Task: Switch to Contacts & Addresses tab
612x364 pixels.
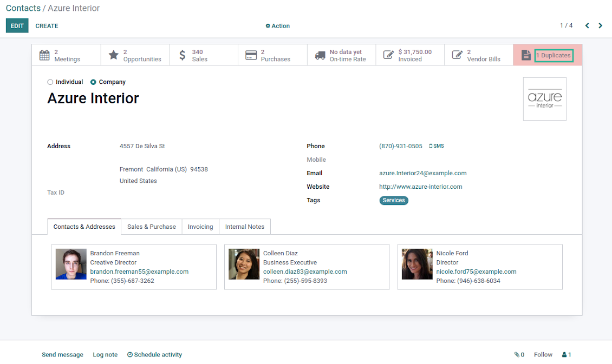Action: coord(84,227)
